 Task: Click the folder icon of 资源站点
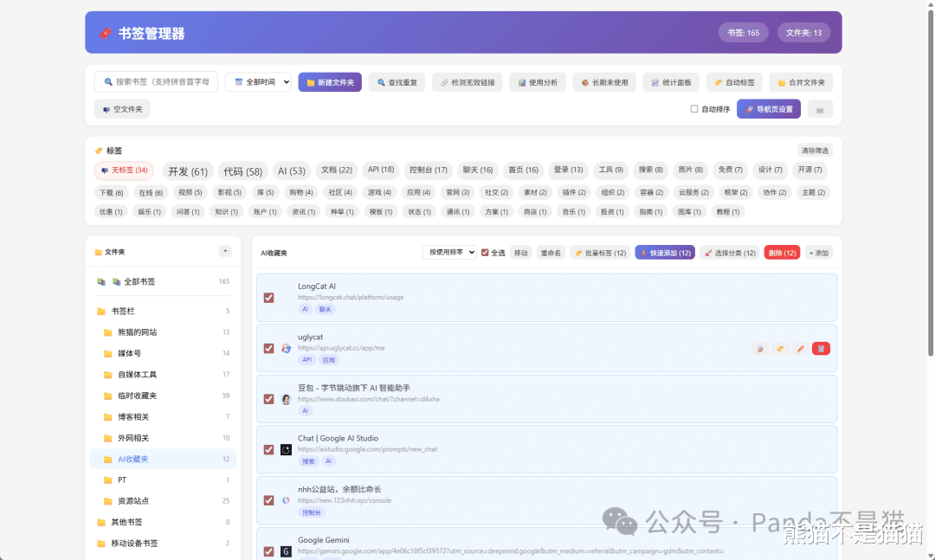[x=108, y=501]
